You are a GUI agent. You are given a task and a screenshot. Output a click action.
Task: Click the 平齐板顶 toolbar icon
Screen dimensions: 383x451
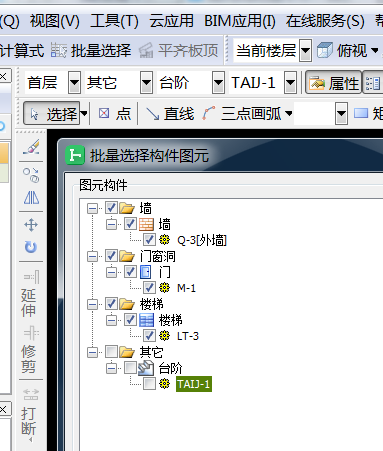click(x=146, y=51)
